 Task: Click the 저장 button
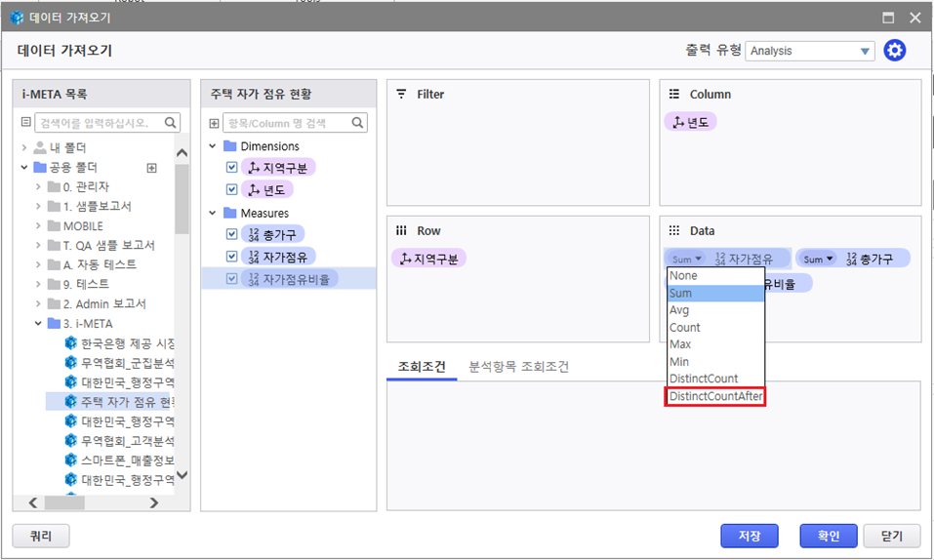point(749,536)
